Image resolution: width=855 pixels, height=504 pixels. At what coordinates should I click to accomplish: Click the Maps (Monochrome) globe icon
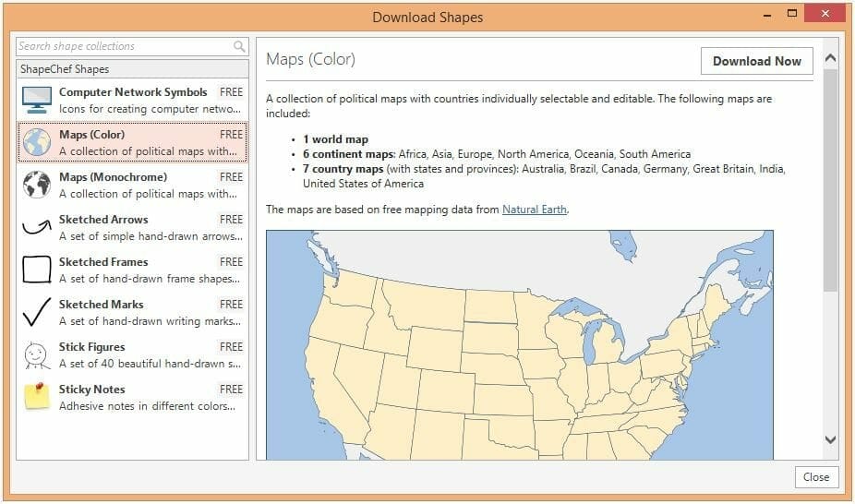point(37,185)
